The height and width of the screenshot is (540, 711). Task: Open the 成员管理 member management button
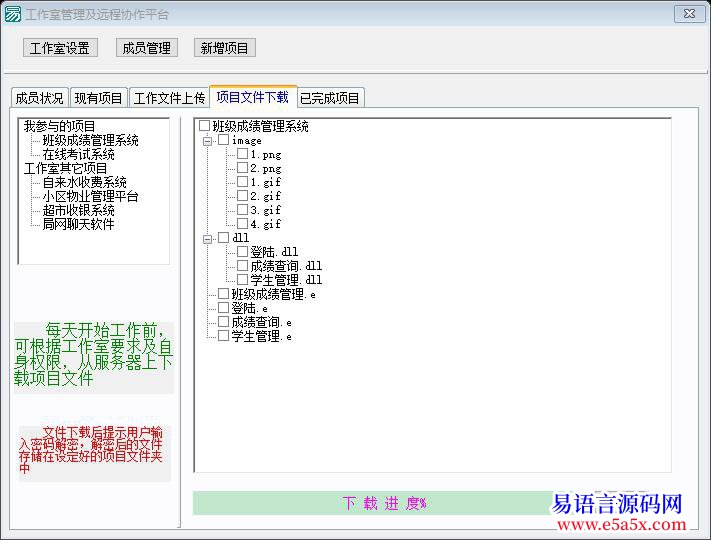click(x=146, y=48)
